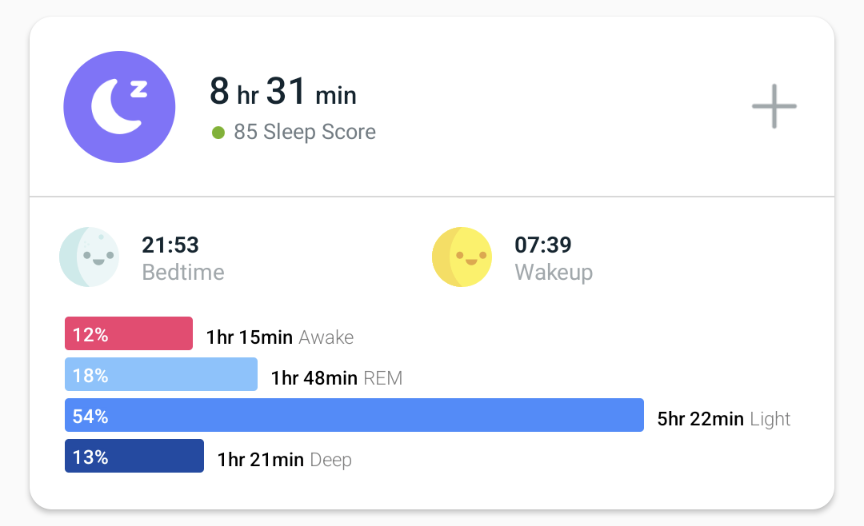Click the Bedtime label text
This screenshot has height=526, width=864.
pos(183,272)
